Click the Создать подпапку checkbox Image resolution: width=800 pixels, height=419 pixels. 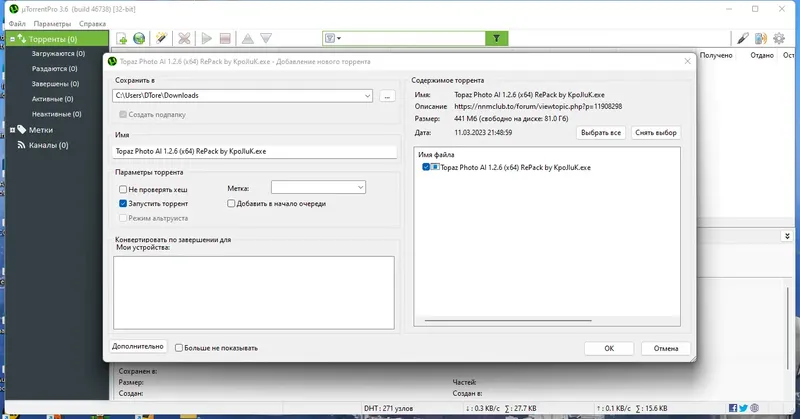(123, 114)
